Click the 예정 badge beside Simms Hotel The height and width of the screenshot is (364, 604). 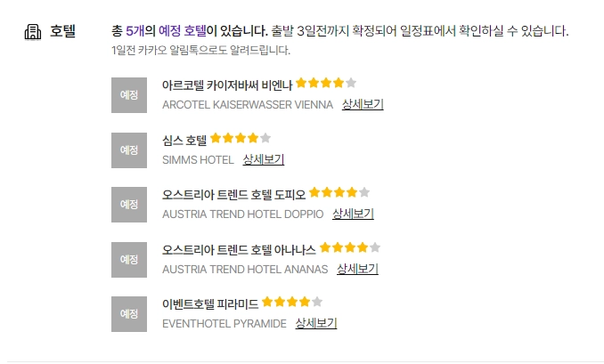click(129, 150)
